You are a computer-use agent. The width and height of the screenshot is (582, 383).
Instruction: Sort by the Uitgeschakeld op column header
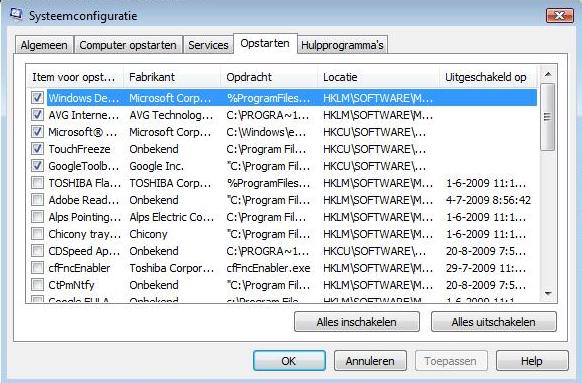click(x=488, y=77)
